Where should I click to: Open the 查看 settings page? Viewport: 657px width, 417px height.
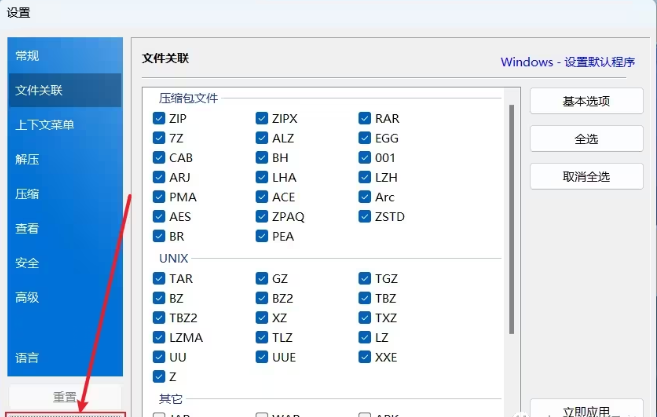tap(65, 228)
